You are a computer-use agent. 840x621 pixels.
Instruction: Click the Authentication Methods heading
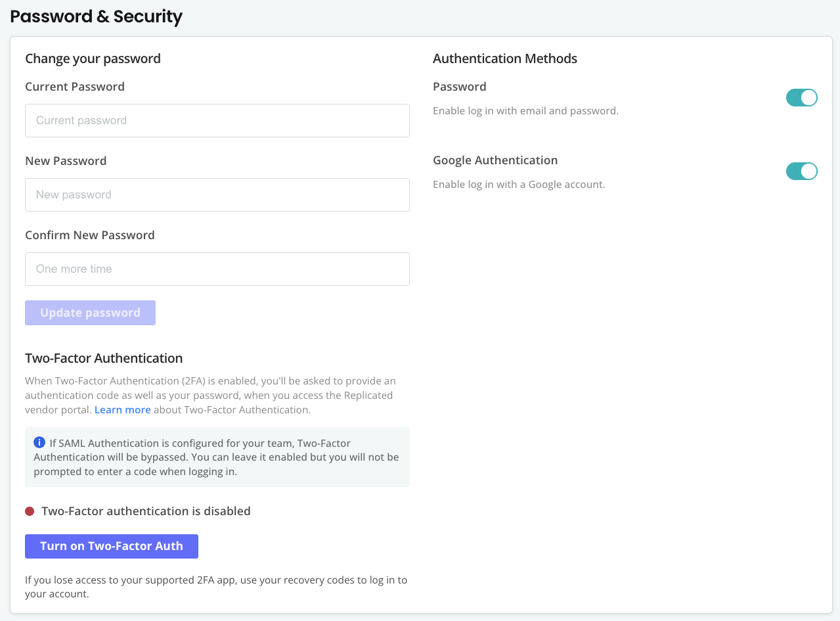pyautogui.click(x=504, y=58)
